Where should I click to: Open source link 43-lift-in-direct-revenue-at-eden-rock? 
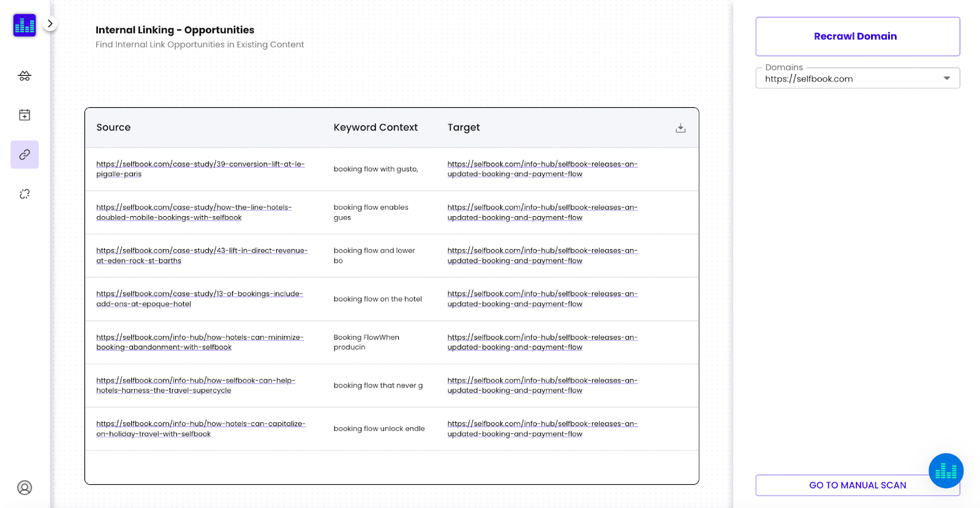(x=202, y=256)
